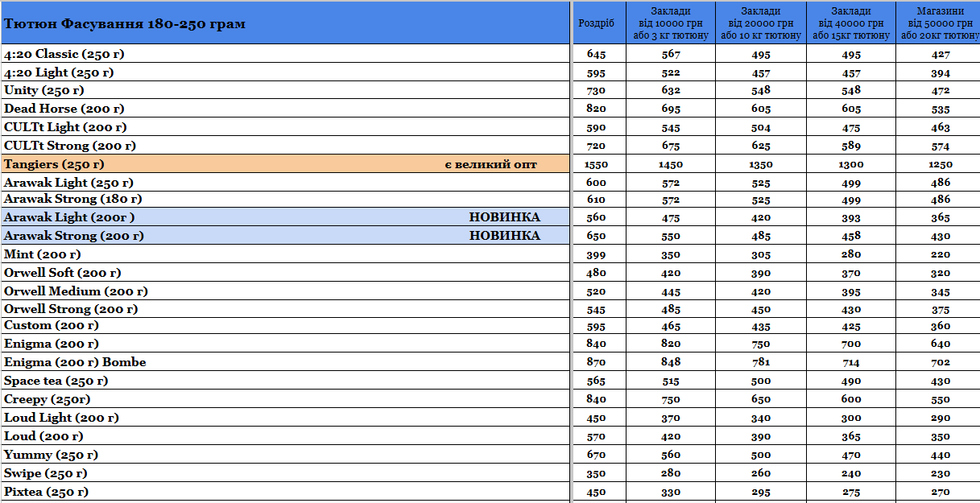Click the Mint (200 г) retail price 399
The image size is (980, 503).
(x=596, y=254)
